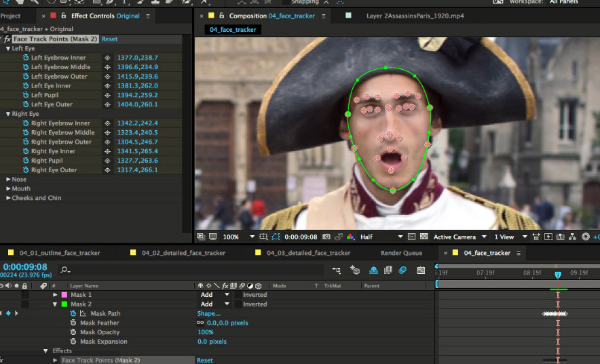Open Half resolution dropdown
Image resolution: width=600 pixels, height=364 pixels.
(x=381, y=237)
